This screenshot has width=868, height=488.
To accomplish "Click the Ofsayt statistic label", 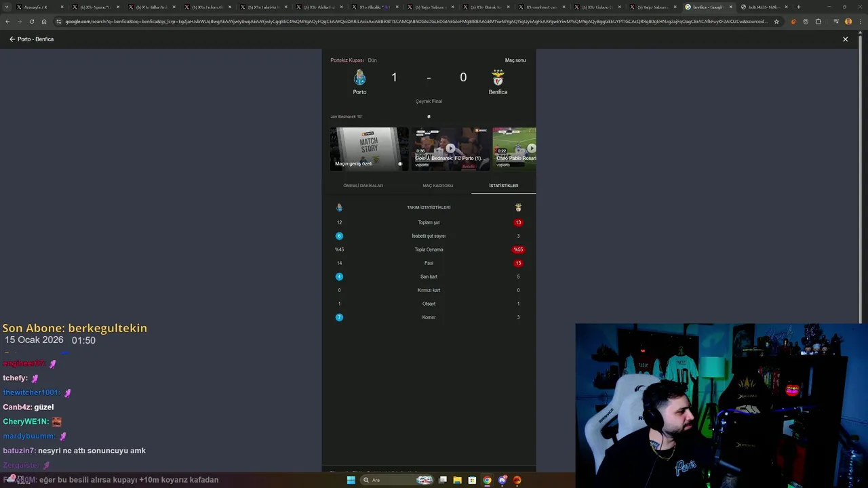I will pyautogui.click(x=429, y=304).
